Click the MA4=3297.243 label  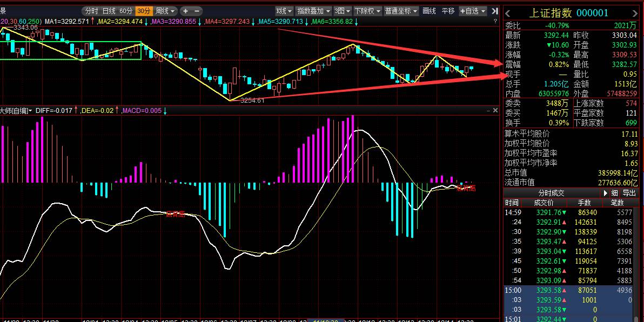(227, 22)
